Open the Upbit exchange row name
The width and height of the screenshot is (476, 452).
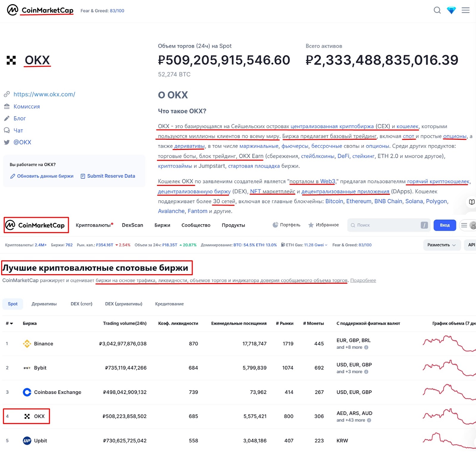pos(40,441)
